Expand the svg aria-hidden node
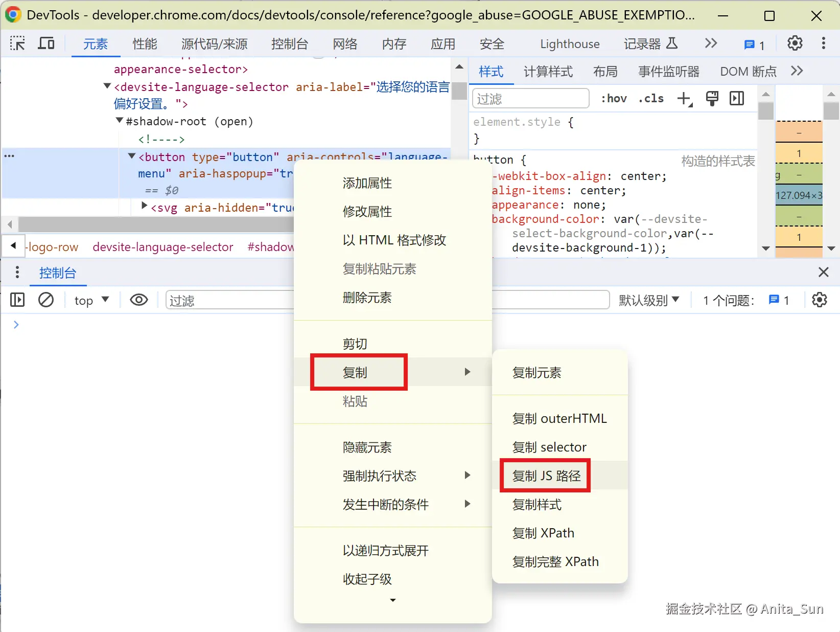 [145, 206]
